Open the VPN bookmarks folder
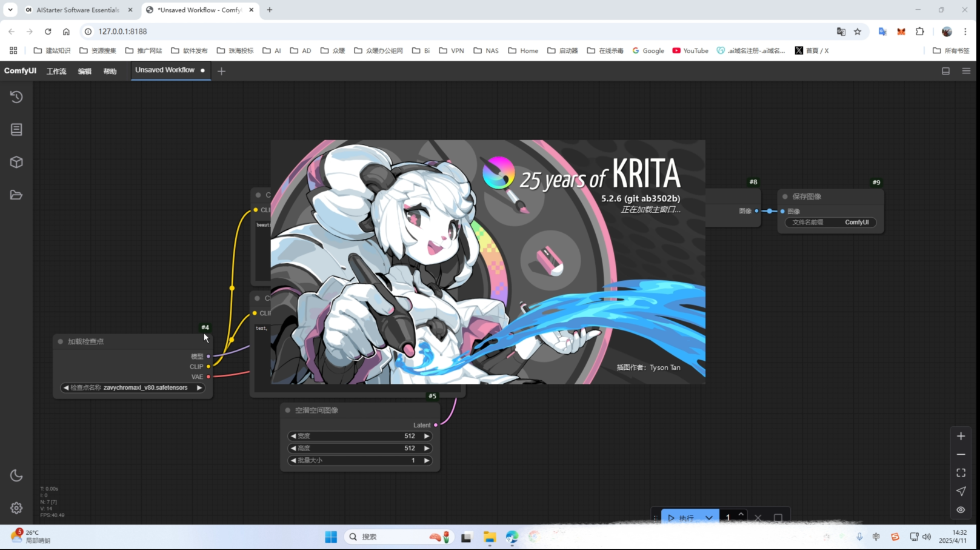The height and width of the screenshot is (550, 980). click(x=452, y=51)
